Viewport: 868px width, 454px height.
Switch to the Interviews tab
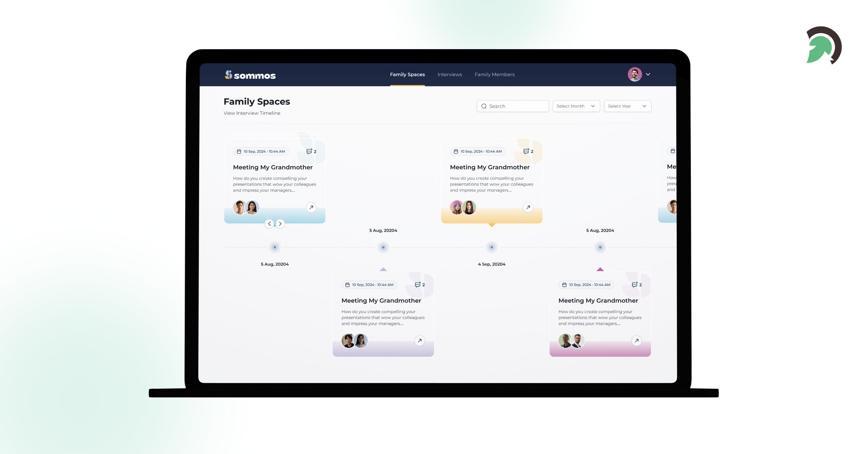pos(450,73)
